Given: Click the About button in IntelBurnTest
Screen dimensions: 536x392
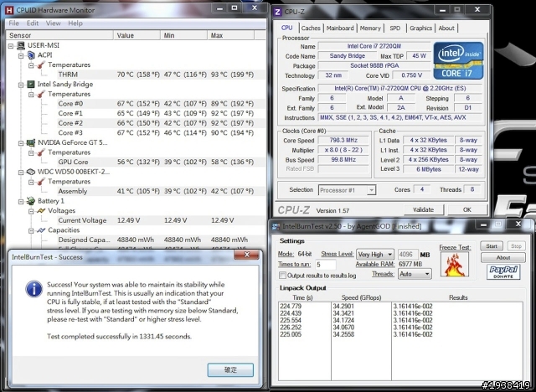Looking at the screenshot, I should 502,258.
